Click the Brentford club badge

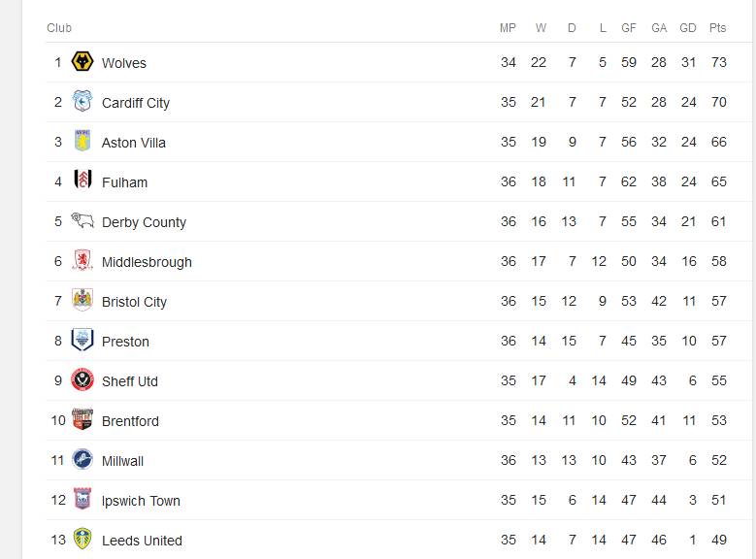[x=82, y=420]
